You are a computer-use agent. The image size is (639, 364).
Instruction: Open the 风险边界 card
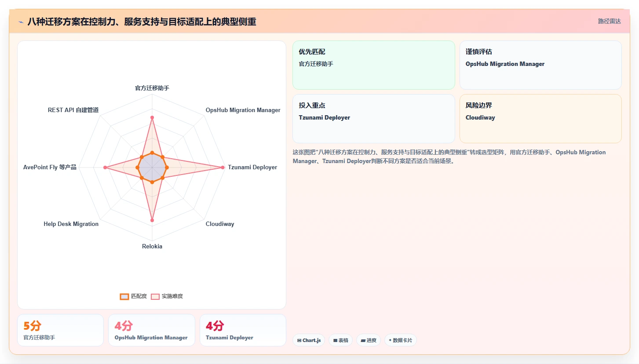[x=540, y=119]
